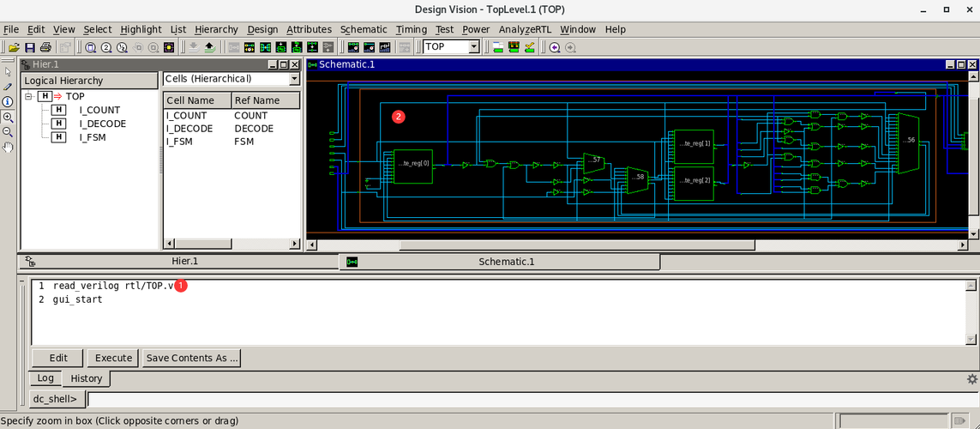
Task: Select I_DECODE in the hierarchy tree
Action: pos(103,124)
